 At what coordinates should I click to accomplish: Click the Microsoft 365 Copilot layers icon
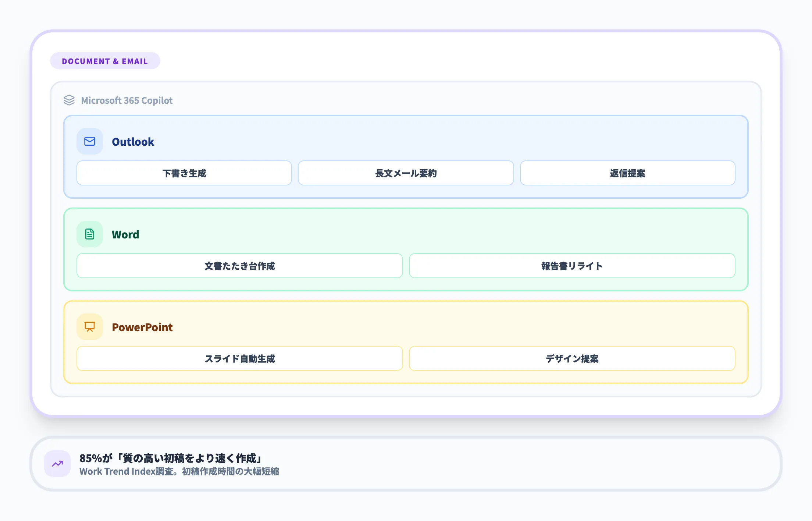70,100
